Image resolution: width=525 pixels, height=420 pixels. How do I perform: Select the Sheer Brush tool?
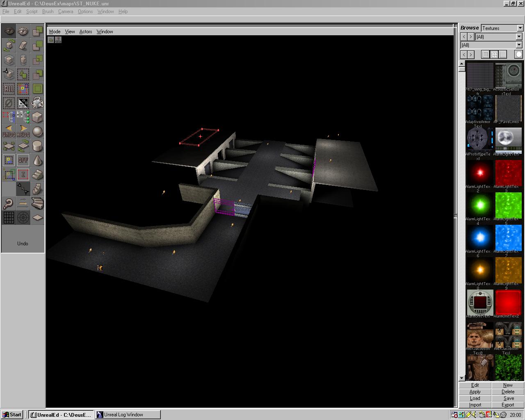click(23, 45)
